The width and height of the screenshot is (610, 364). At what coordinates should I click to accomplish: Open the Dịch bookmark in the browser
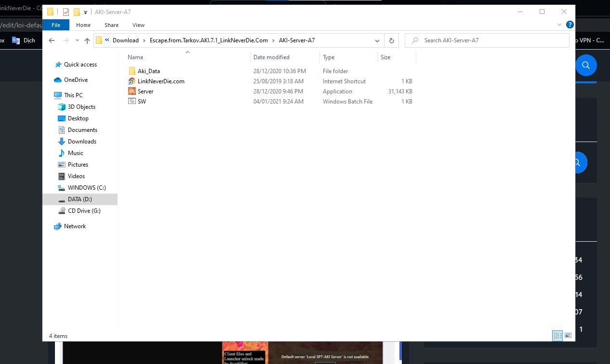[24, 40]
